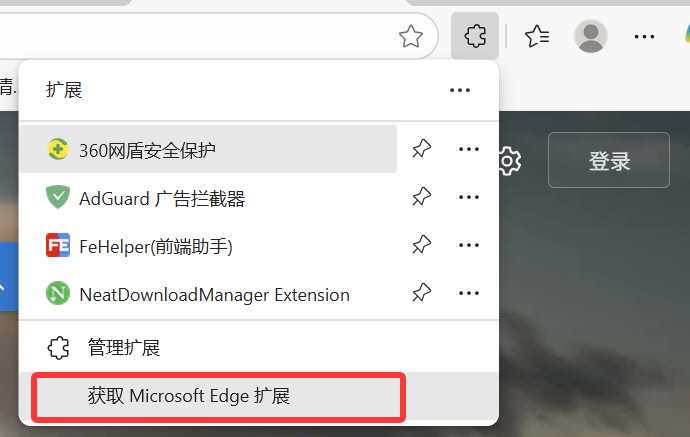Toggle pin for 360网盾安全保护
Viewport: 690px width, 437px height.
coord(422,150)
